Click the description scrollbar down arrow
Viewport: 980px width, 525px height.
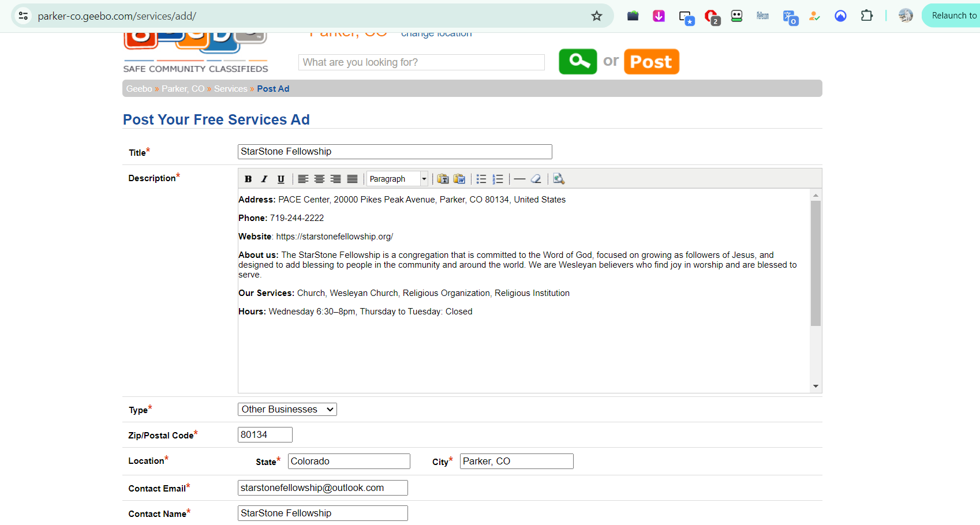816,386
